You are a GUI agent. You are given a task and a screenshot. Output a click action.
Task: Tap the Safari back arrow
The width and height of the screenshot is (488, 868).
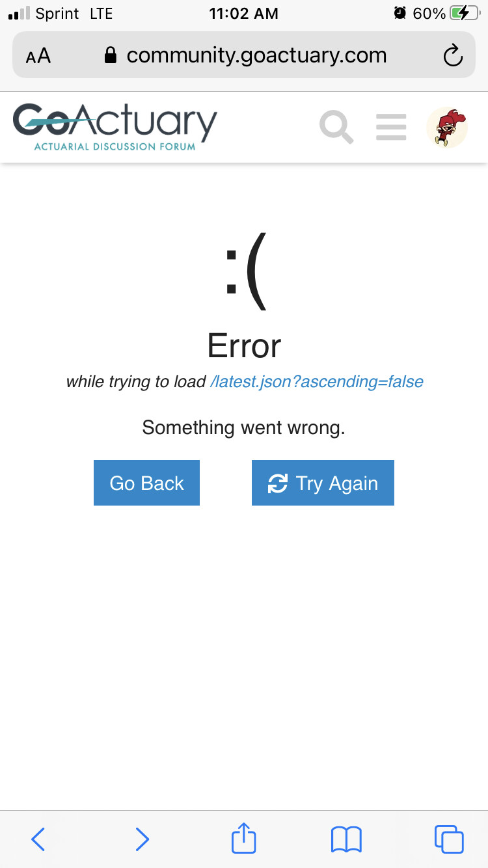click(38, 839)
